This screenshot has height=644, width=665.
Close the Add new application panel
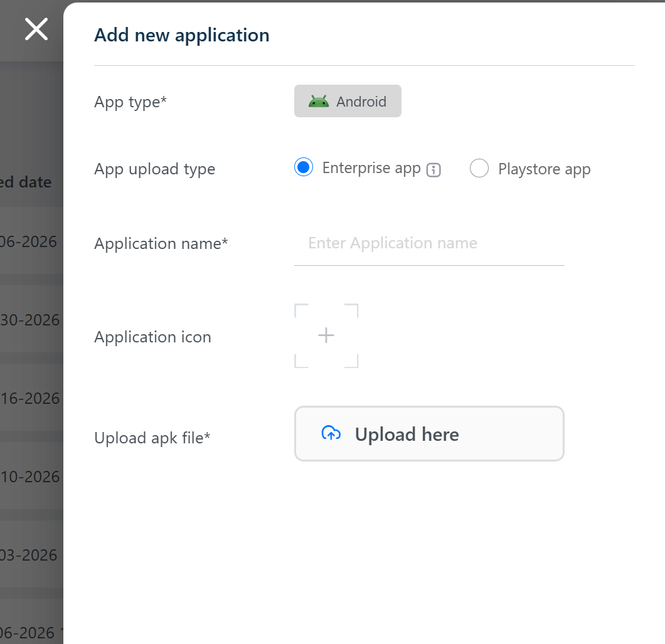click(x=36, y=29)
